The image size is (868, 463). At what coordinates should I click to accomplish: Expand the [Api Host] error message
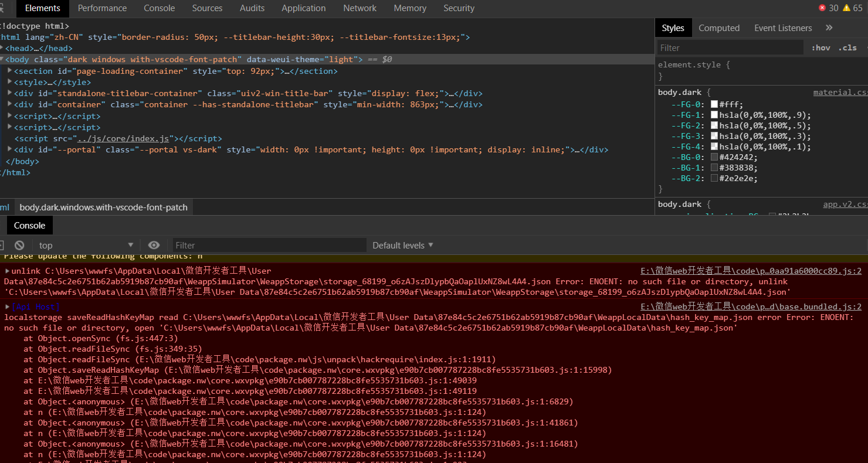click(x=7, y=307)
